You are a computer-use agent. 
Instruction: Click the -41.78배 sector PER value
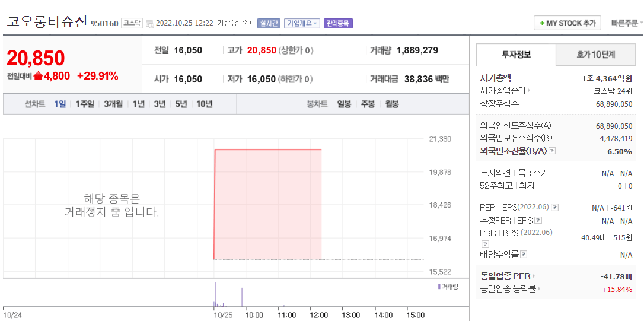pyautogui.click(x=617, y=276)
